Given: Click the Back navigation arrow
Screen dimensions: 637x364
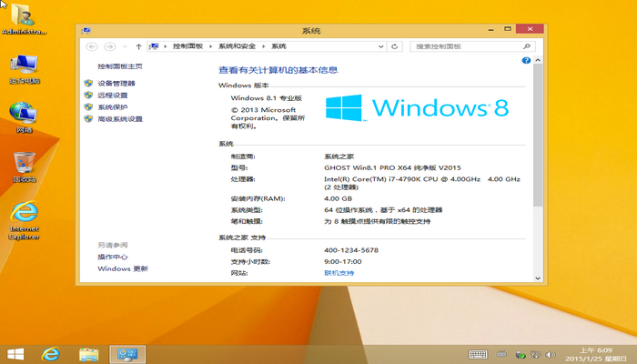Looking at the screenshot, I should coord(92,45).
